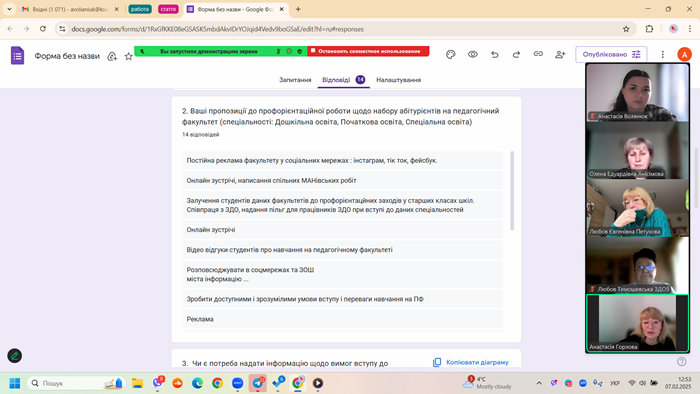Add collaborators with person-plus icon
Viewport: 700px width, 394px height.
pyautogui.click(x=560, y=54)
